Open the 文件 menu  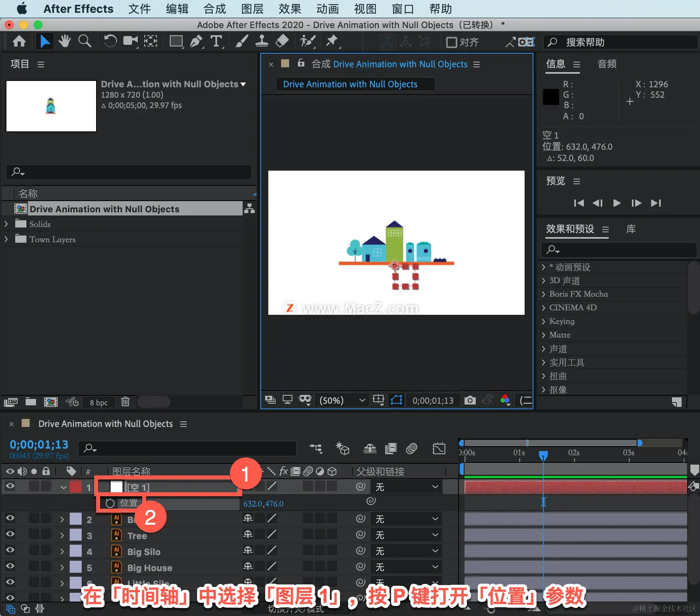[x=139, y=9]
